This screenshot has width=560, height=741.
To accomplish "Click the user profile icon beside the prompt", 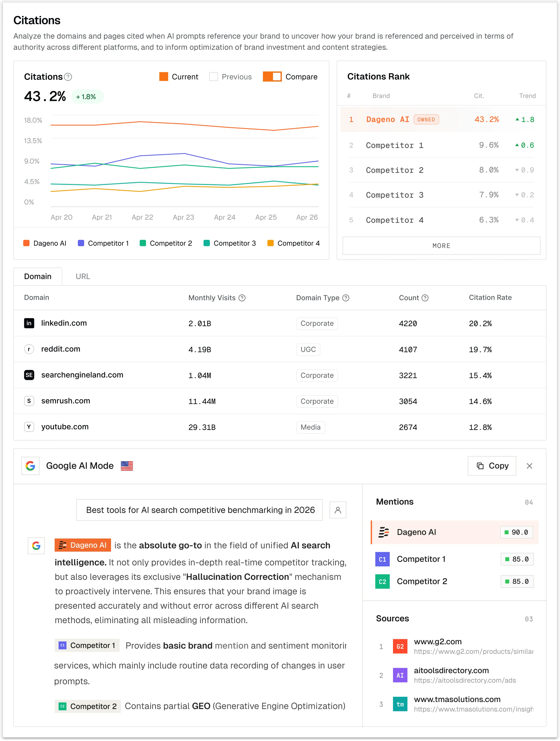I will pos(338,510).
